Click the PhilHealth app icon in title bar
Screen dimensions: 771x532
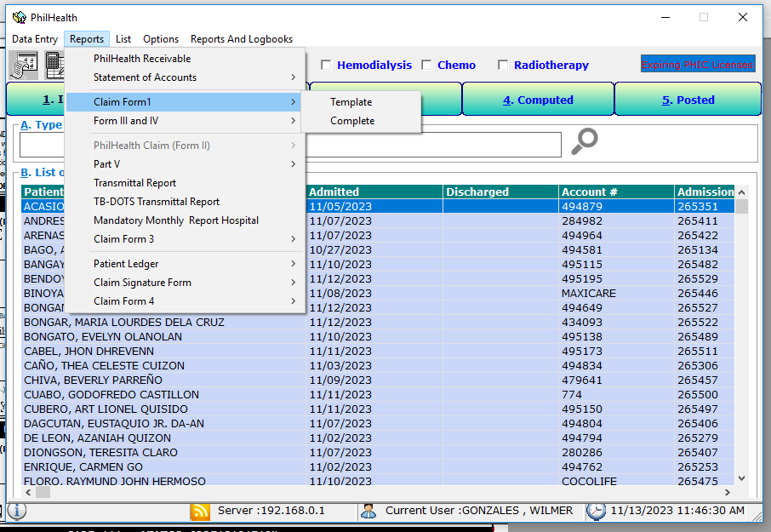(x=19, y=17)
